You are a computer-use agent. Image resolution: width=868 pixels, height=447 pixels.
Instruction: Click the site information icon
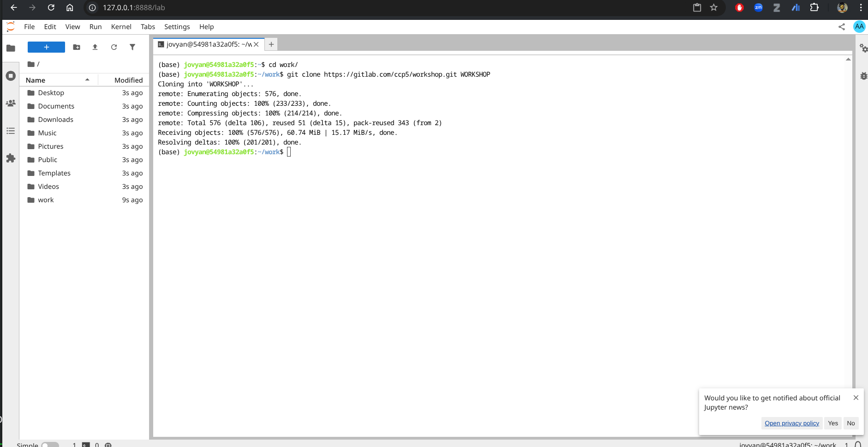(92, 7)
